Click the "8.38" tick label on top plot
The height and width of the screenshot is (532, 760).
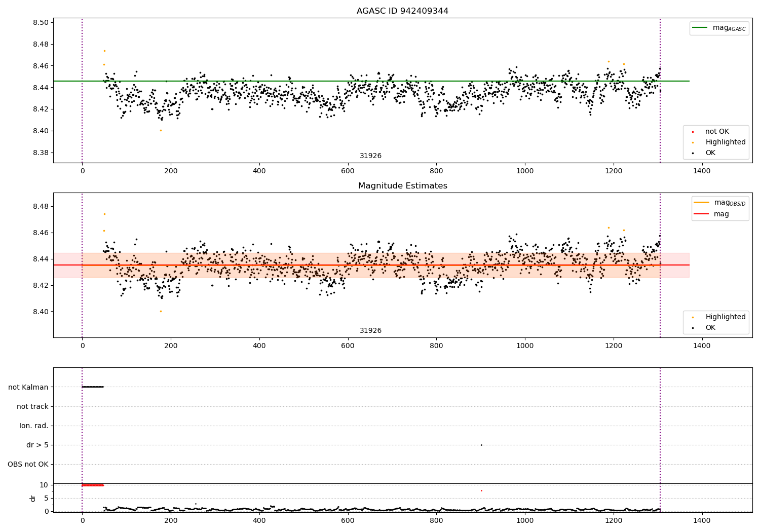(42, 153)
